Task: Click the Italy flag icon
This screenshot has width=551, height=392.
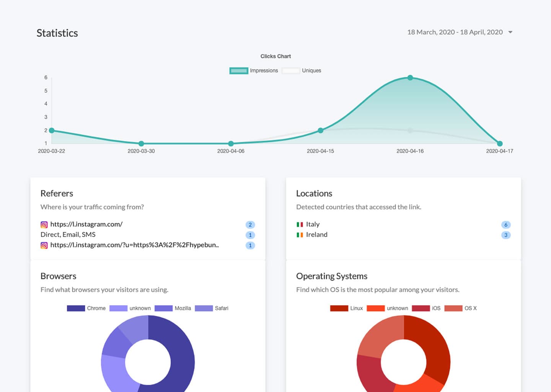Action: [300, 225]
